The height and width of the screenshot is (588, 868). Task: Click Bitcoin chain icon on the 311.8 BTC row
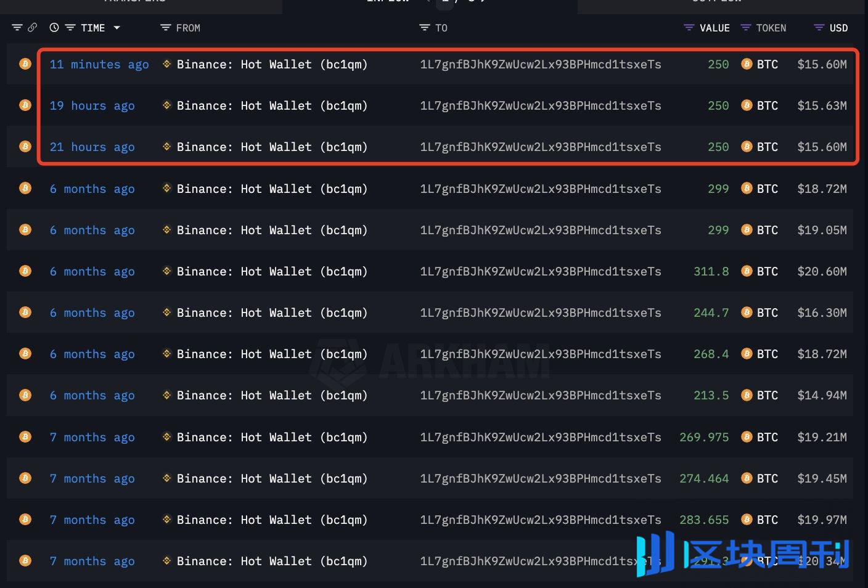point(25,271)
